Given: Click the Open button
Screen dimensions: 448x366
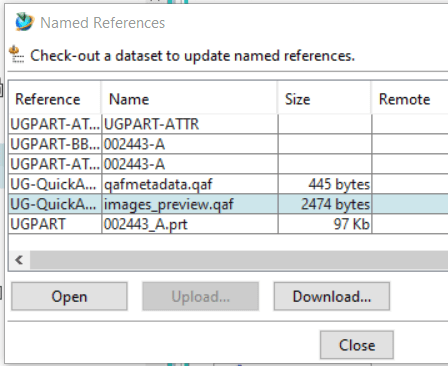Looking at the screenshot, I should point(69,296).
